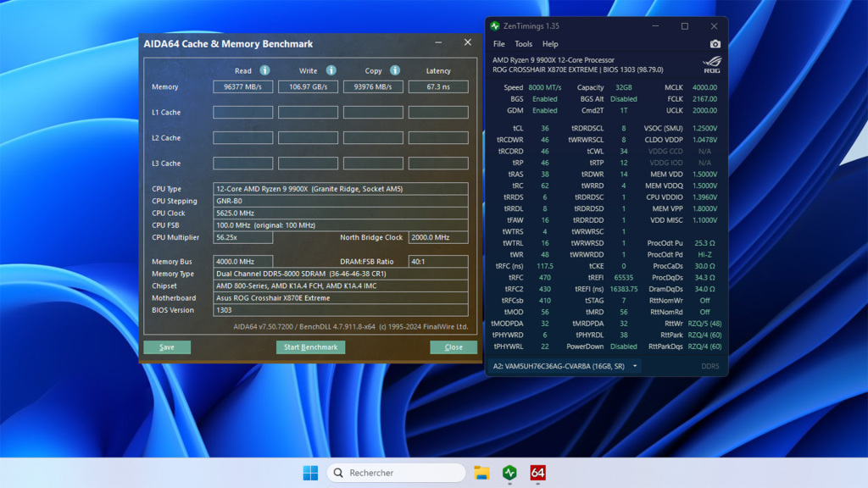This screenshot has width=868, height=488.
Task: Click the search magnifier icon in taskbar
Action: coord(338,473)
